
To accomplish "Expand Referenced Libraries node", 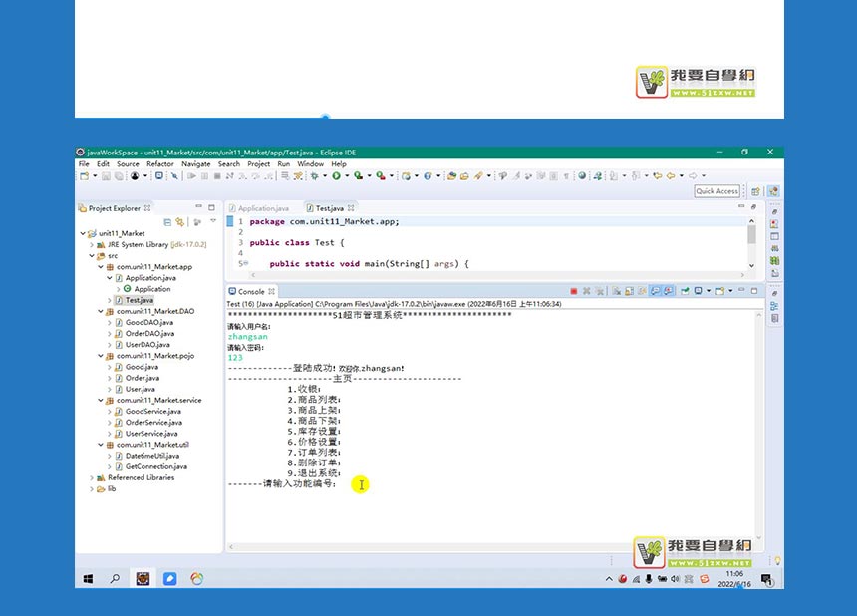I will [x=92, y=477].
